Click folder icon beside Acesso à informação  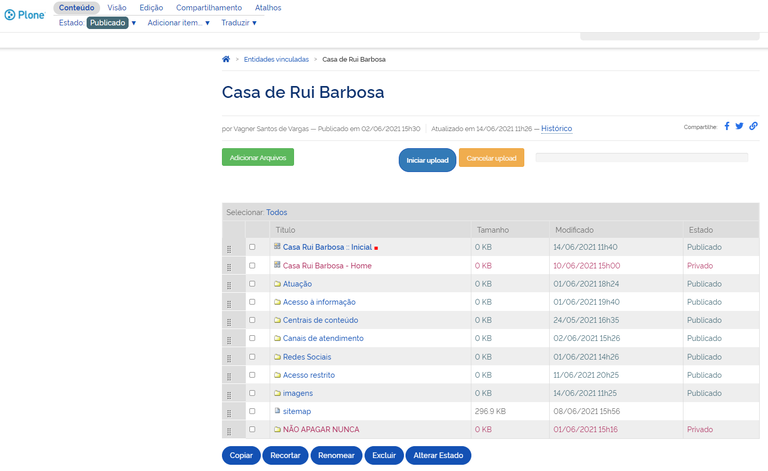pyautogui.click(x=277, y=302)
